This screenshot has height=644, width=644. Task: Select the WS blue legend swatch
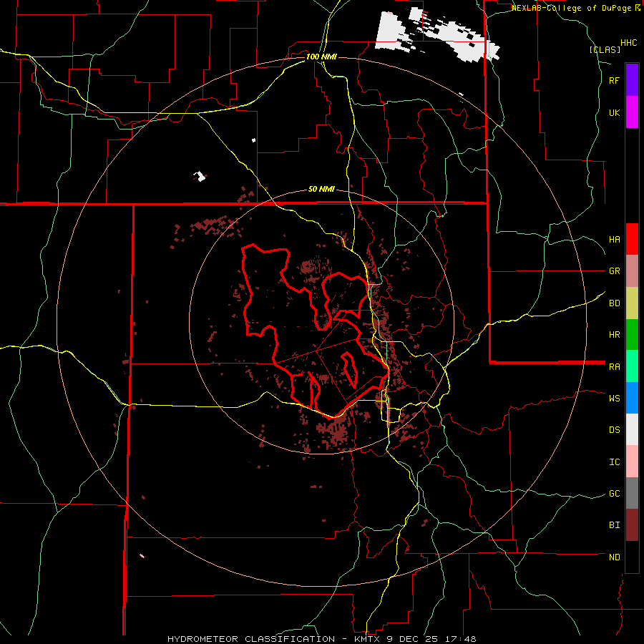point(632,398)
